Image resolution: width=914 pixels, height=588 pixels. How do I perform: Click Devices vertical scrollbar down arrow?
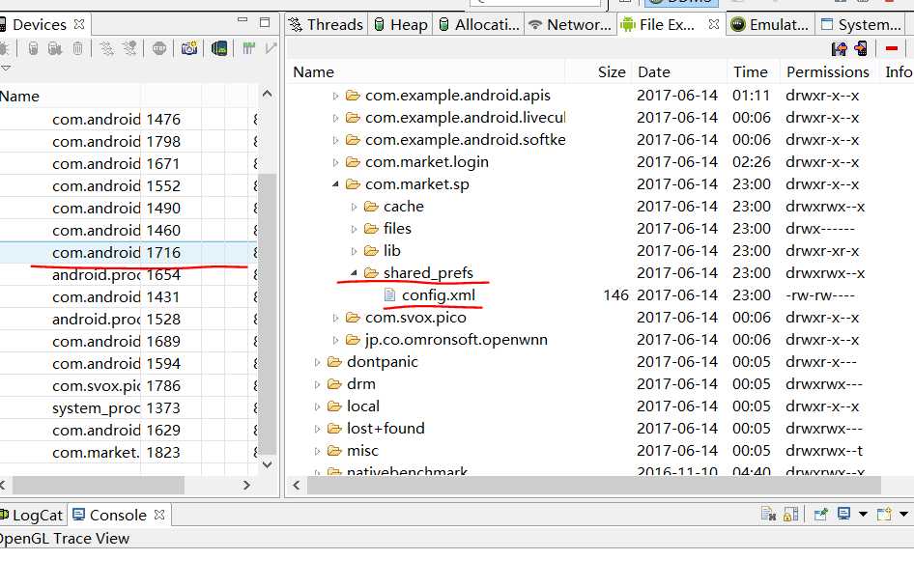click(x=267, y=464)
